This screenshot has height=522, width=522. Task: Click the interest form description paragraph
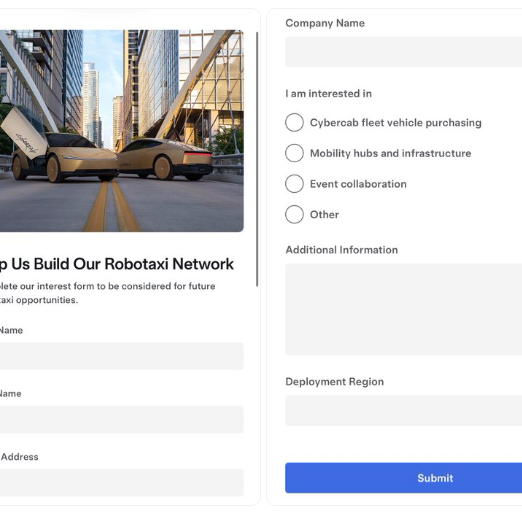pos(108,293)
